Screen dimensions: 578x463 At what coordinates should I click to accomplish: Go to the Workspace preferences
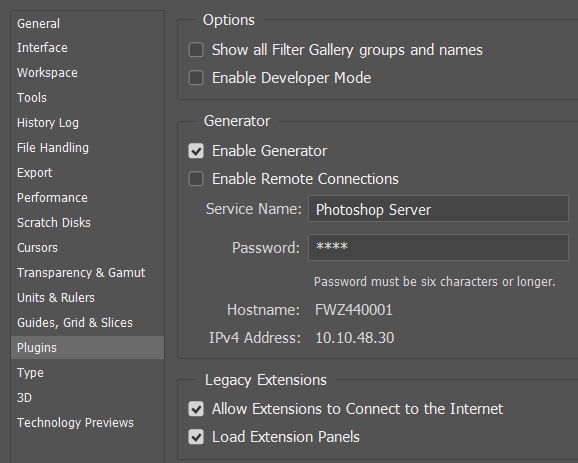tap(47, 73)
